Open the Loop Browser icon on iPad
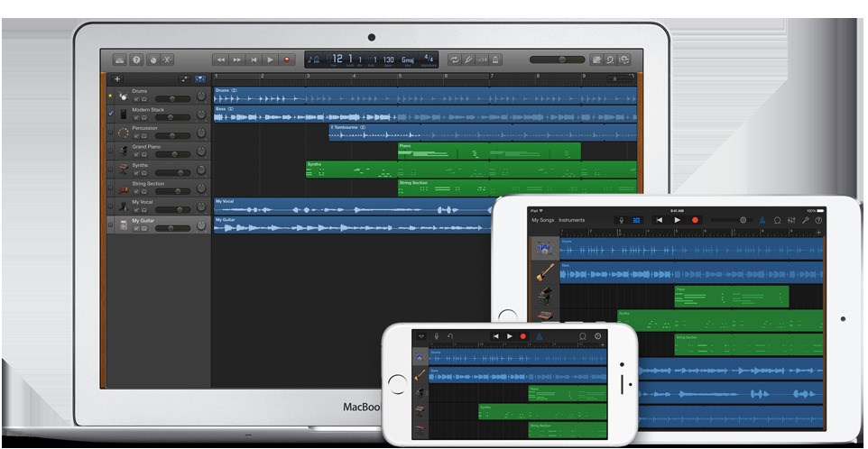 point(777,220)
